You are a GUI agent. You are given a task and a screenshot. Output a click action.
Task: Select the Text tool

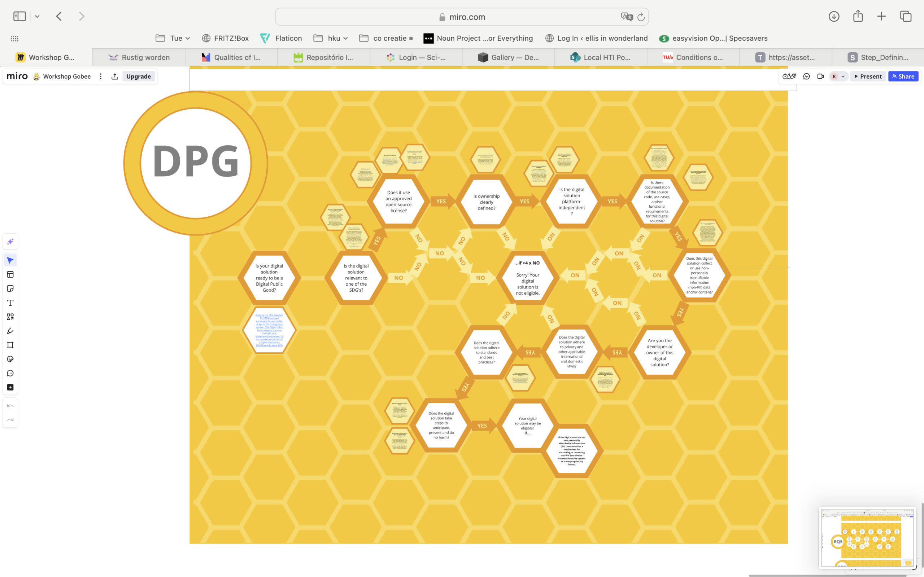click(10, 303)
